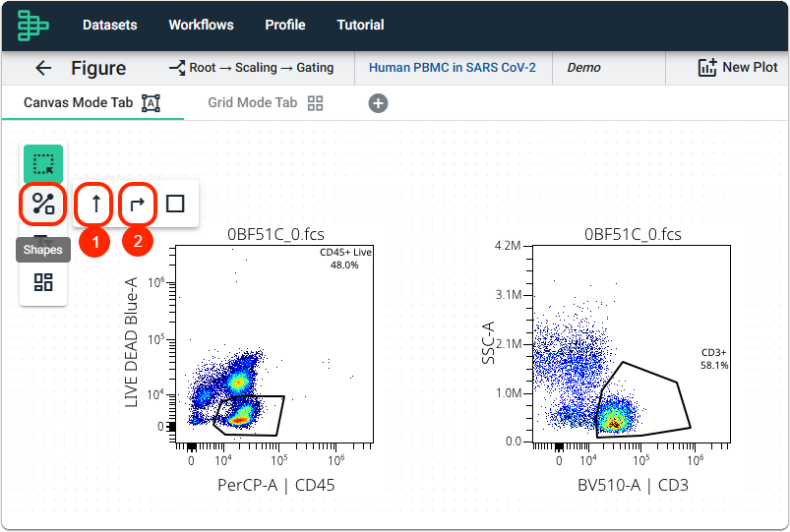Select the dashed selection tool
790x532 pixels.
click(x=43, y=164)
